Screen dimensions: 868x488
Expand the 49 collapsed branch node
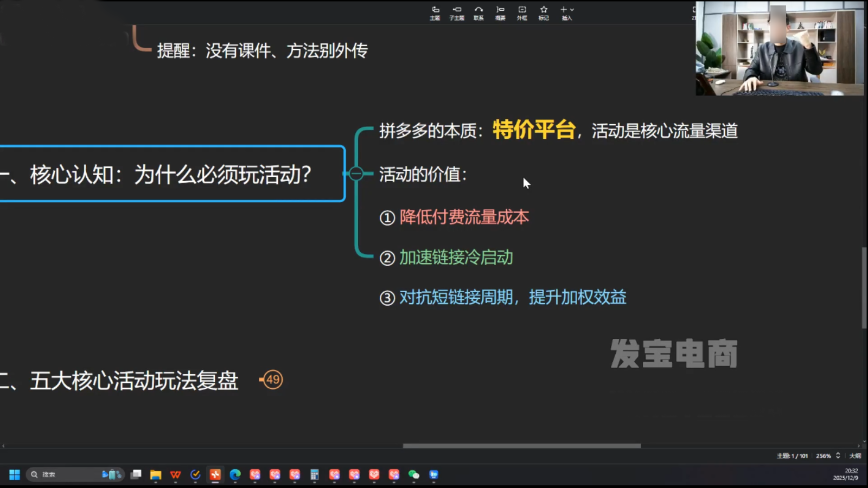pyautogui.click(x=273, y=380)
